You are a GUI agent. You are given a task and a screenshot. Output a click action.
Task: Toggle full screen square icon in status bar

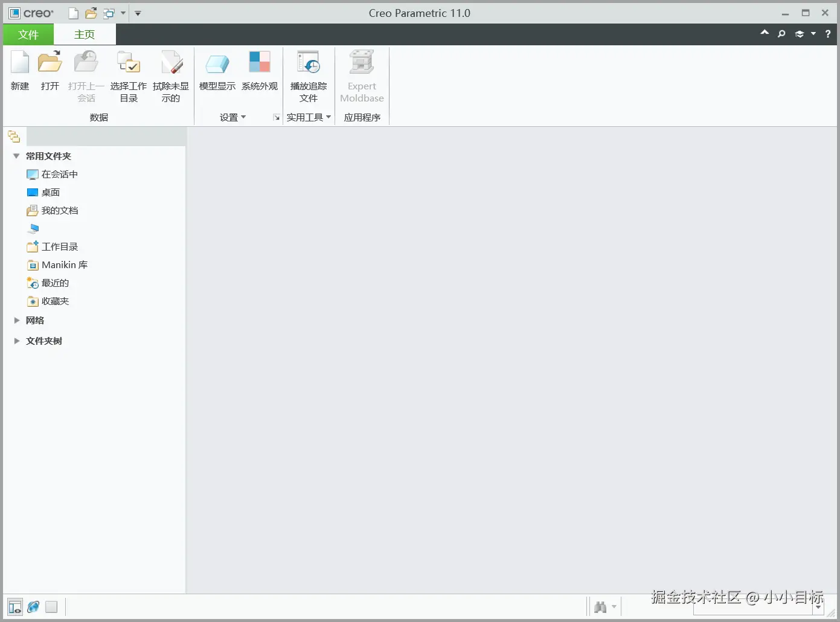[51, 607]
